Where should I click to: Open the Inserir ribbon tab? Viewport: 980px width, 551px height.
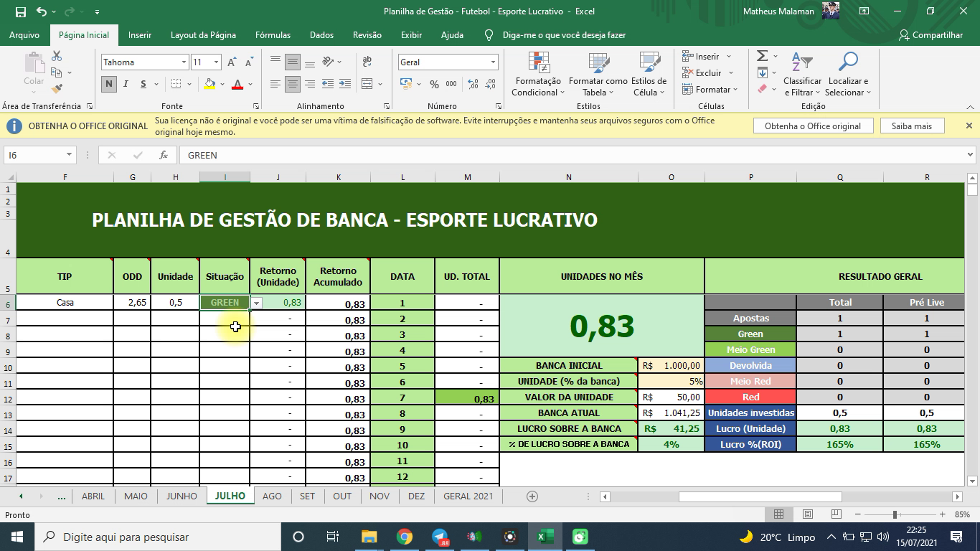[x=140, y=34]
